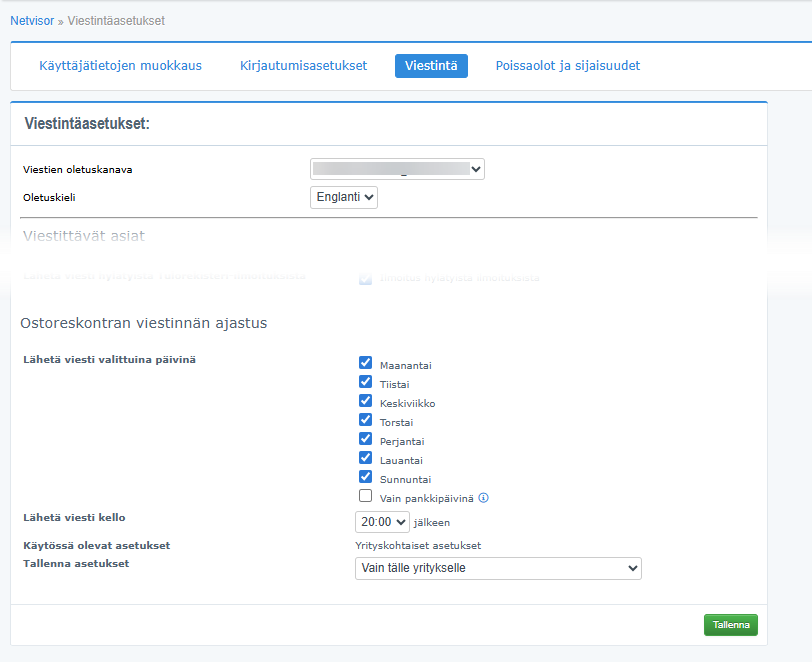Screen dimensions: 812x662
Task: Uncheck the Sunnuntai checkbox
Action: (366, 477)
